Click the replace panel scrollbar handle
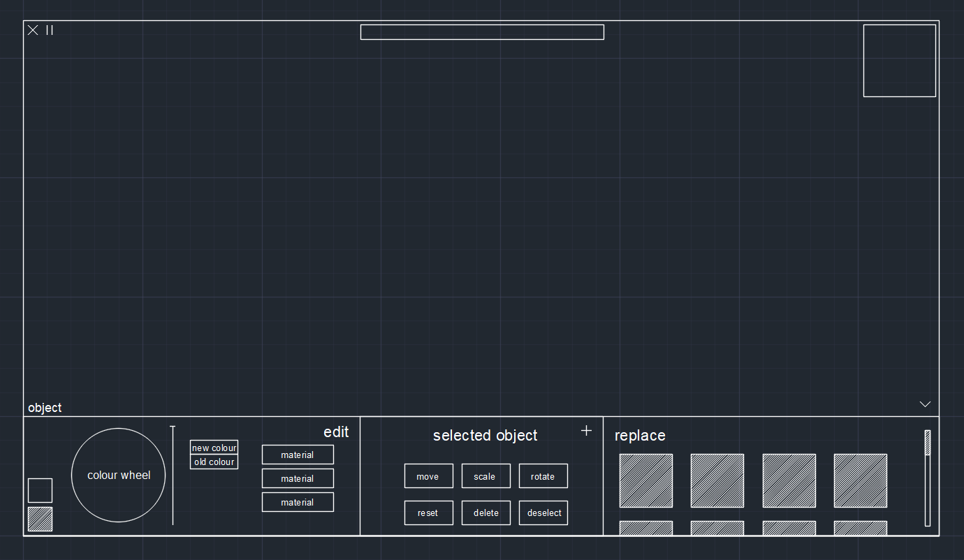 click(928, 443)
